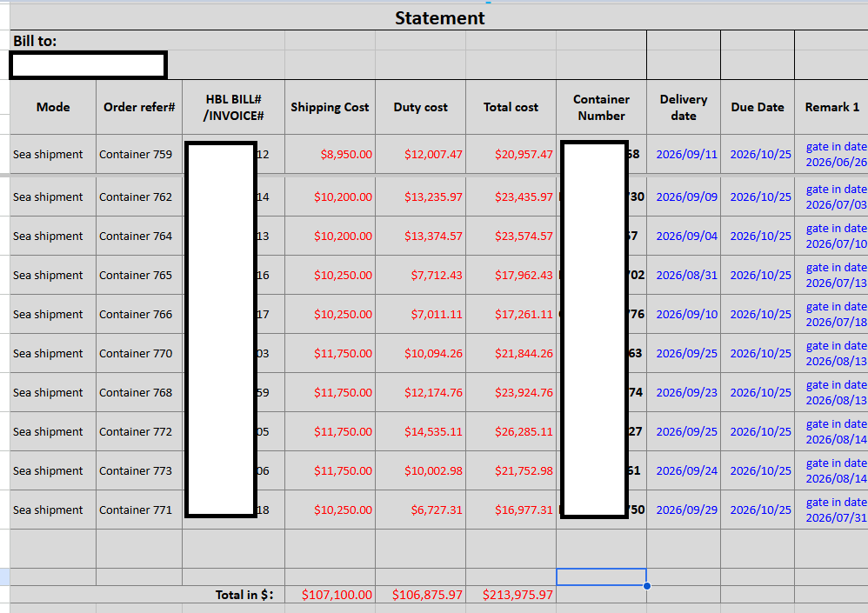The height and width of the screenshot is (613, 868).
Task: Click the total cost $26,285.11 cell
Action: 511,431
